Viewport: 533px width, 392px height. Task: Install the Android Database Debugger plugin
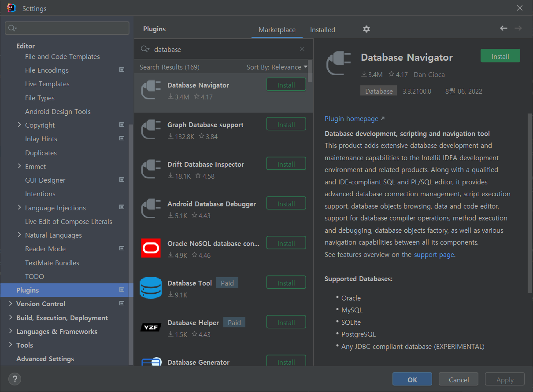[286, 204]
